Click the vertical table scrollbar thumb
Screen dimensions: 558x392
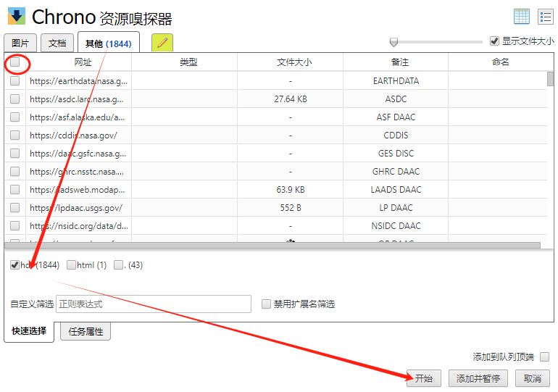(550, 79)
